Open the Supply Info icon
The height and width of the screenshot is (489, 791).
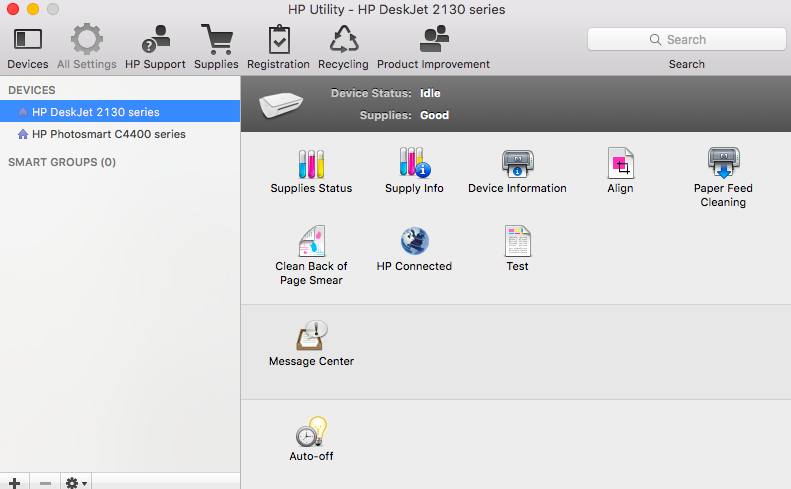click(x=414, y=165)
